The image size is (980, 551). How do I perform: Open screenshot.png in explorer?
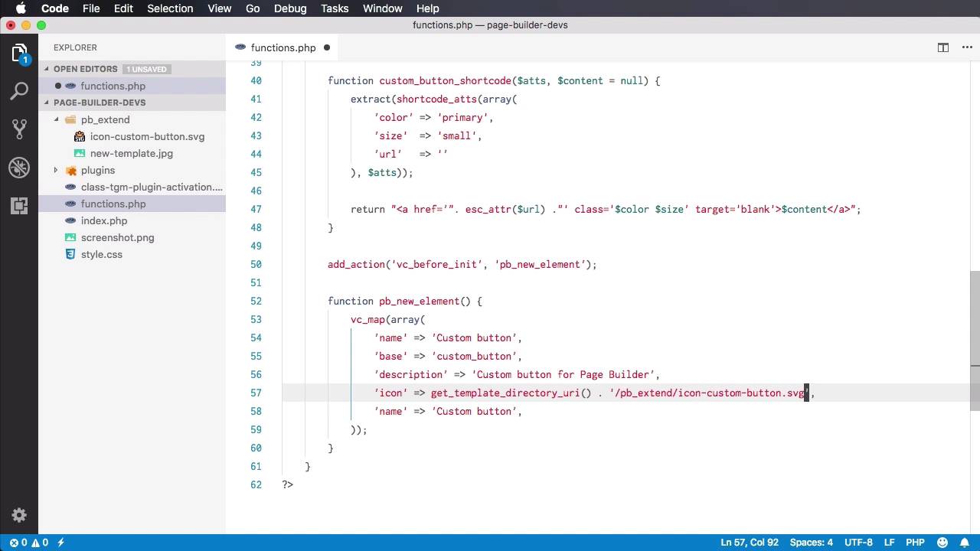117,237
